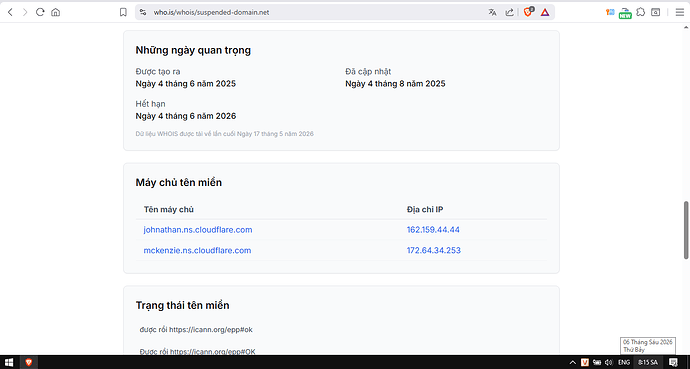Open the Windows Start menu
The image size is (690, 369).
pos(9,362)
